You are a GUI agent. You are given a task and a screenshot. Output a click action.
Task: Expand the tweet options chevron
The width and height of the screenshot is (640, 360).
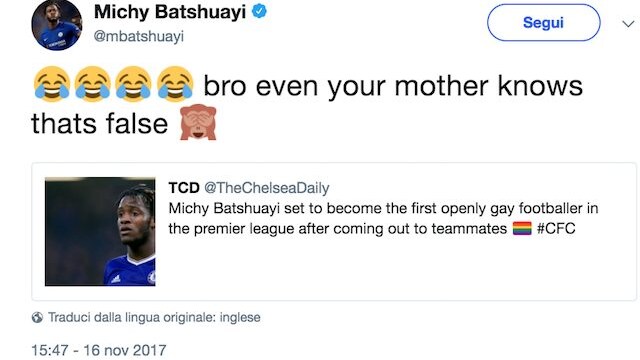pos(628,24)
